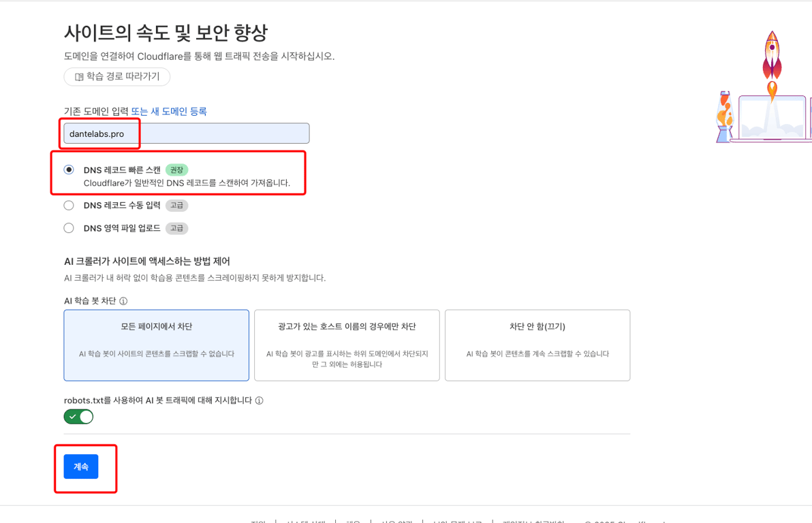Choose the 모든 페이지에서 차단 card
The height and width of the screenshot is (523, 812).
coord(157,345)
